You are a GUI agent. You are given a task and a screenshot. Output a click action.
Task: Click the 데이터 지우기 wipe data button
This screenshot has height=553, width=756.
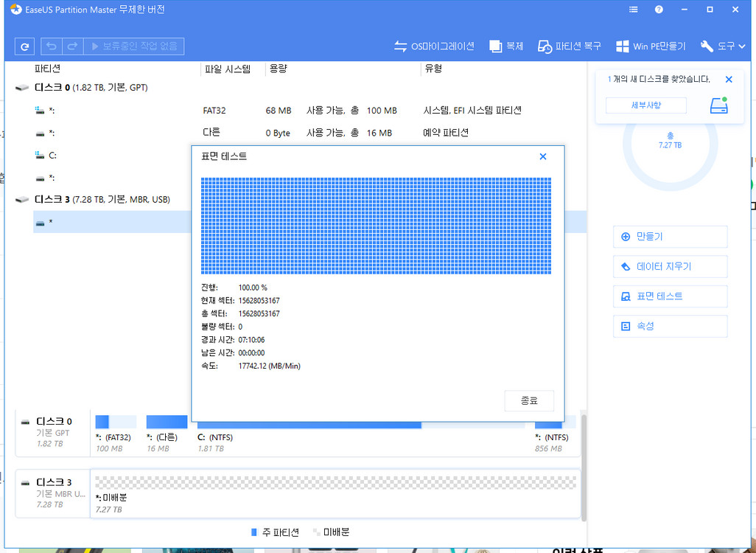(670, 266)
